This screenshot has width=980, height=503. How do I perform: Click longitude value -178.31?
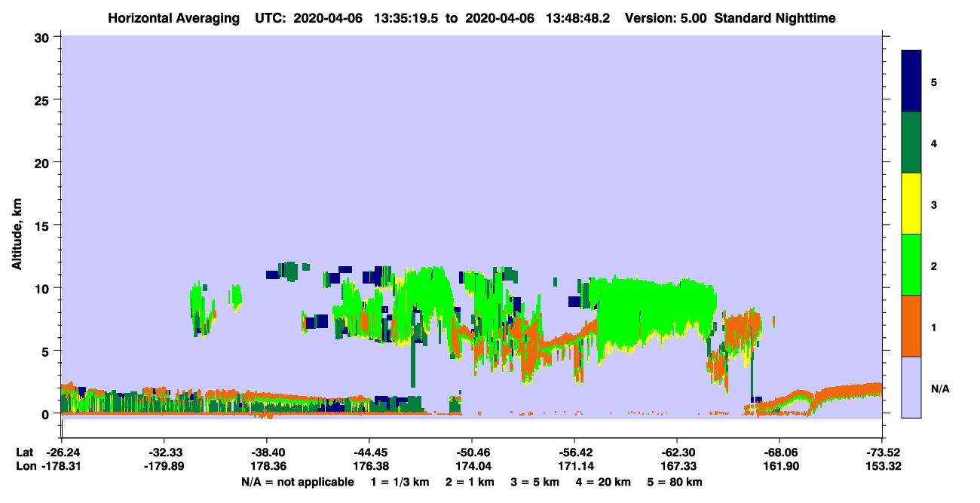tap(61, 466)
